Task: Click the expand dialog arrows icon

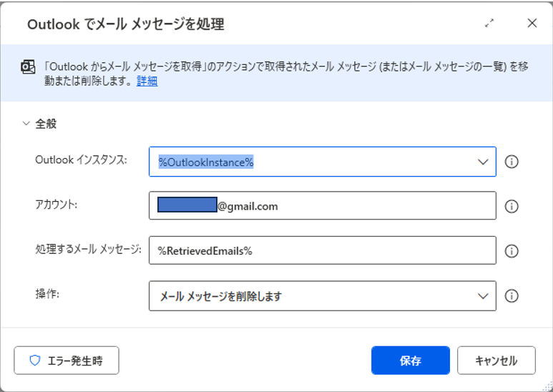Action: coord(489,24)
